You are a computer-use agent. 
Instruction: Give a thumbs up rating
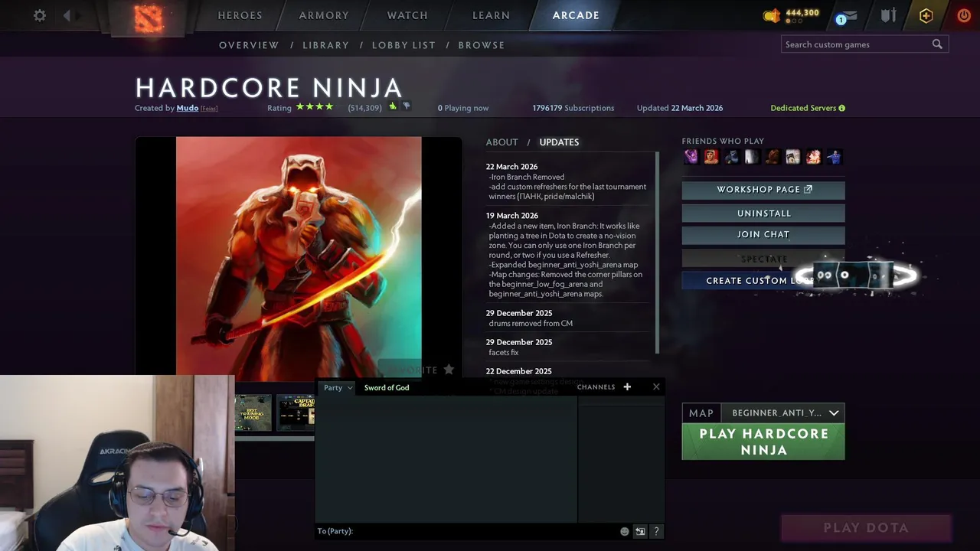393,106
